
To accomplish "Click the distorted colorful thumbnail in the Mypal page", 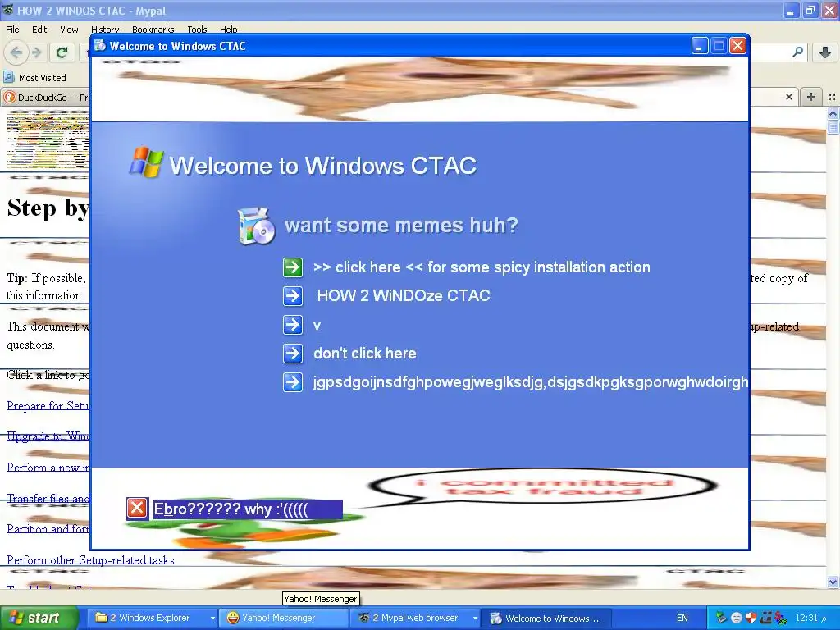I will coord(48,139).
